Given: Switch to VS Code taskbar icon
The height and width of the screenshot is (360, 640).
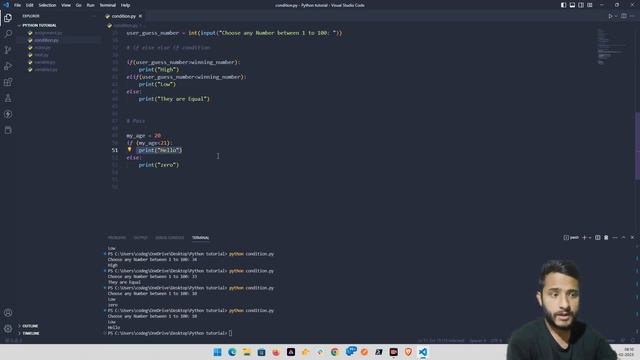Looking at the screenshot, I should 423,352.
